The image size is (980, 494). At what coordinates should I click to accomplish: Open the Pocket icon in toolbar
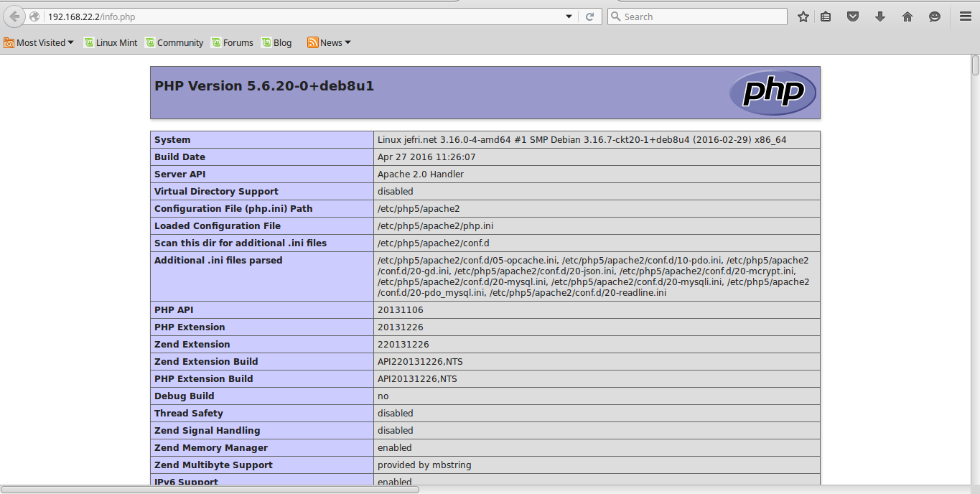853,17
